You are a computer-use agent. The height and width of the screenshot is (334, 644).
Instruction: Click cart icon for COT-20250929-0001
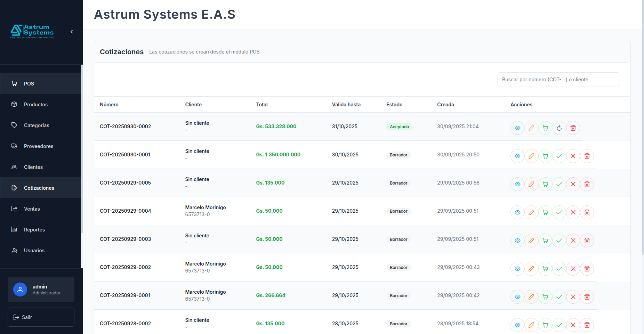(x=545, y=297)
